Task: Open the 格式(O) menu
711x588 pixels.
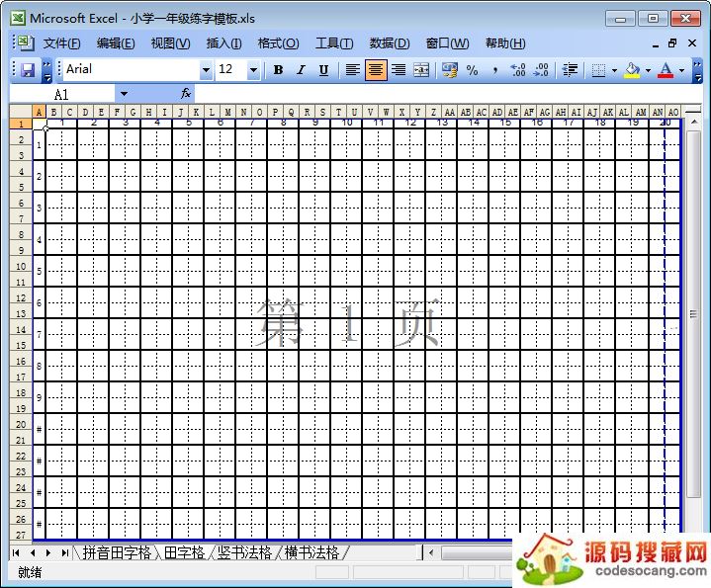Action: [x=278, y=43]
